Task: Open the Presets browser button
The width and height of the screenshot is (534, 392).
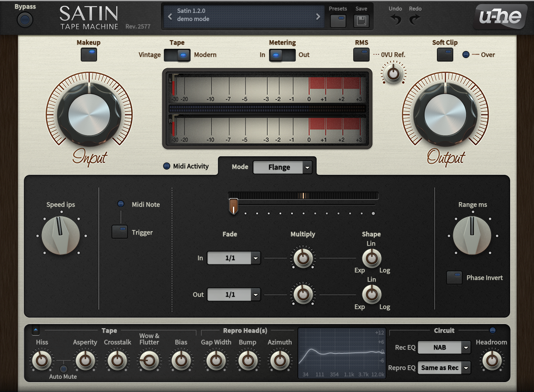Action: tap(338, 21)
